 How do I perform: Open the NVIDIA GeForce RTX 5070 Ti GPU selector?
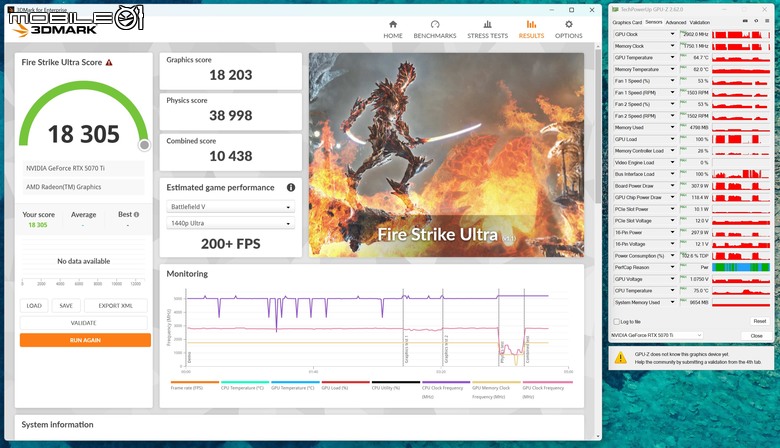(657, 335)
